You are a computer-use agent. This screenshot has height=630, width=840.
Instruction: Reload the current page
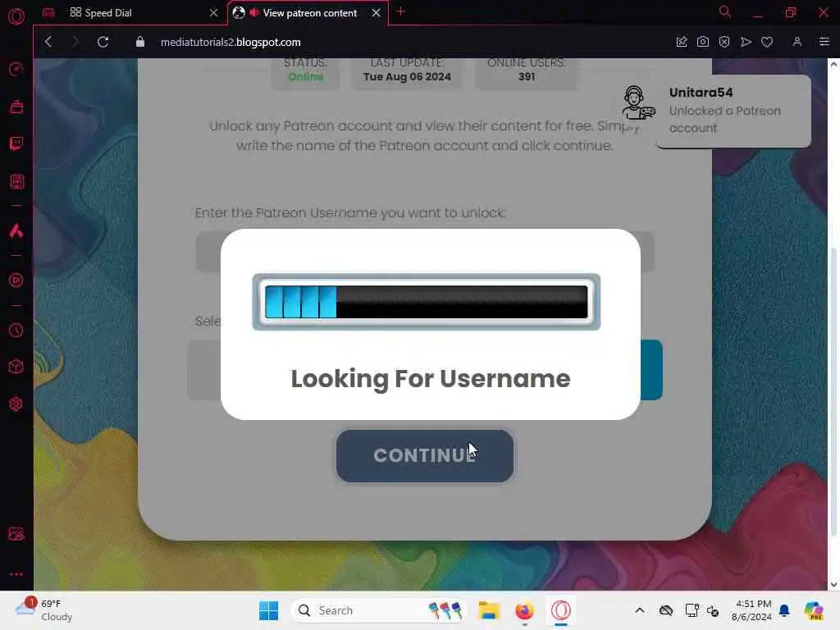point(103,42)
